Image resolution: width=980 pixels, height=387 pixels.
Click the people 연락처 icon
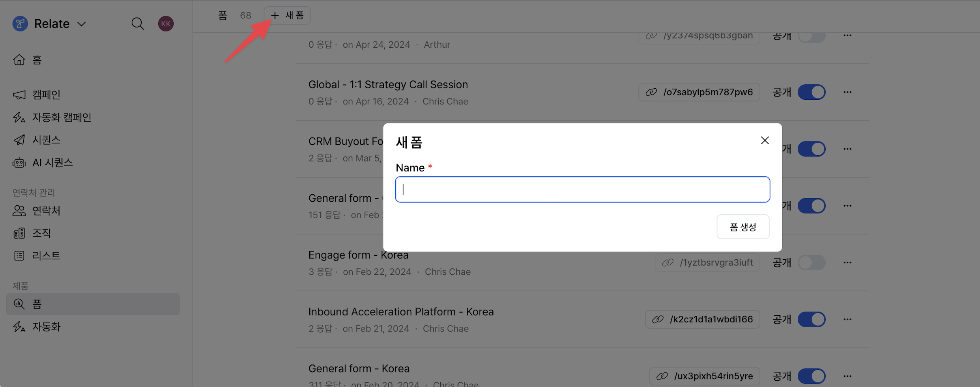[x=19, y=211]
